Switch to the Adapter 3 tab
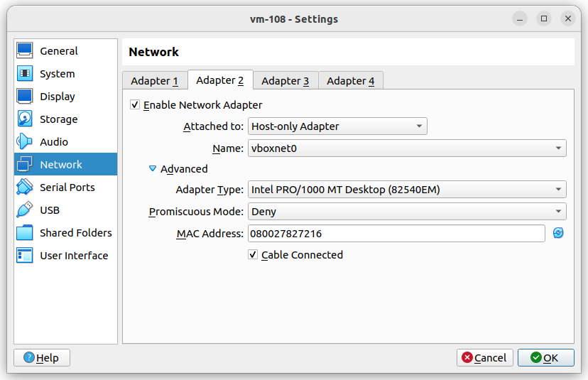The image size is (588, 380). click(285, 81)
